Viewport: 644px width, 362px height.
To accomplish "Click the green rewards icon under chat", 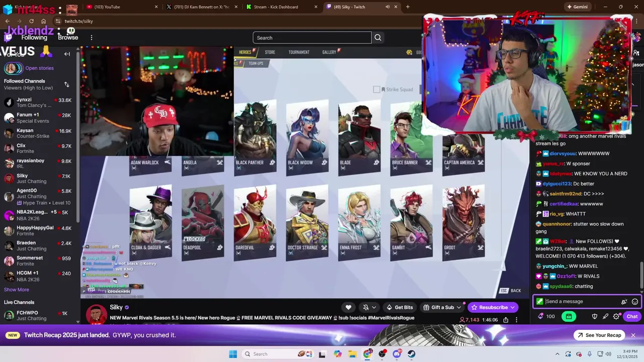I will click(569, 316).
